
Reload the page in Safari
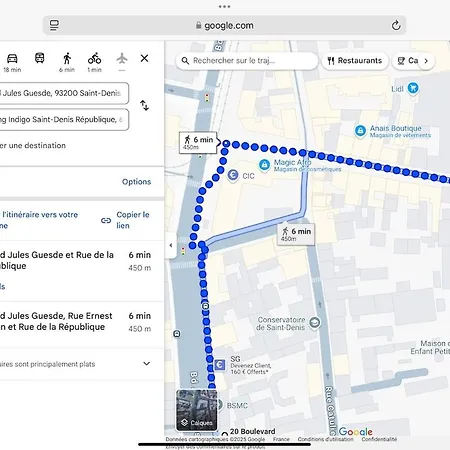point(396,25)
